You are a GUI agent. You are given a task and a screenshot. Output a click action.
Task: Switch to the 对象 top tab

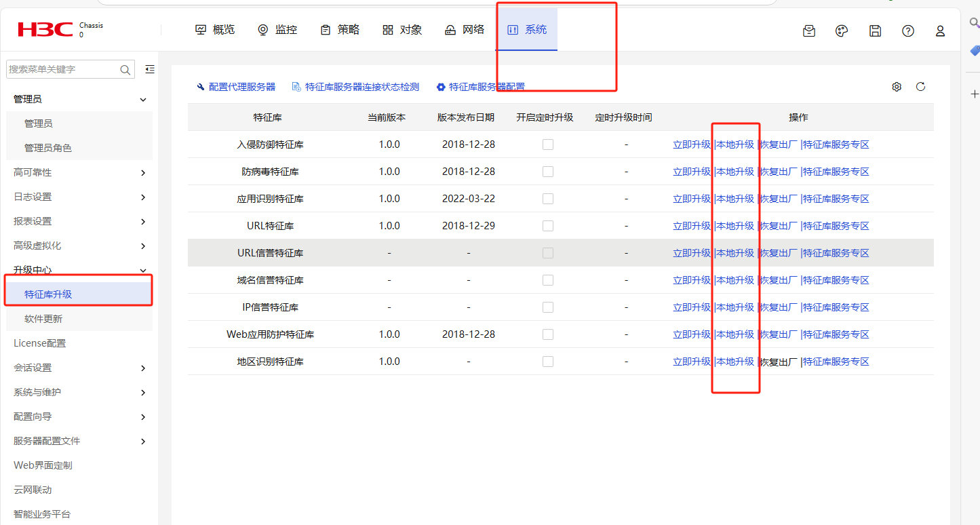pos(401,30)
